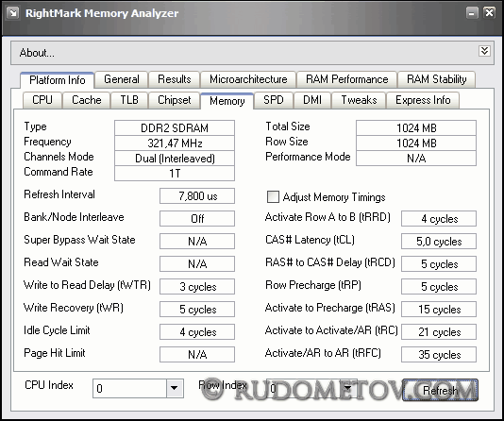Viewport: 504px width, 421px height.
Task: Switch to the Chipset sub-tab
Action: point(175,100)
